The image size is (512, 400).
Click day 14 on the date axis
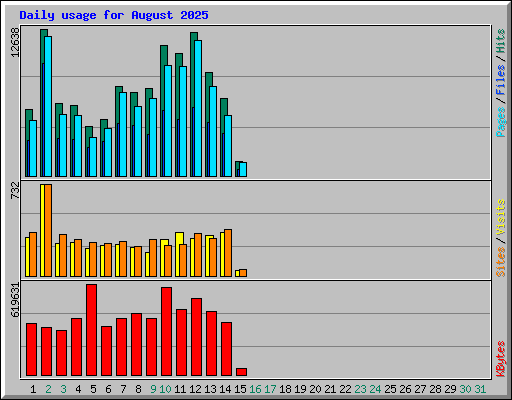point(225,389)
